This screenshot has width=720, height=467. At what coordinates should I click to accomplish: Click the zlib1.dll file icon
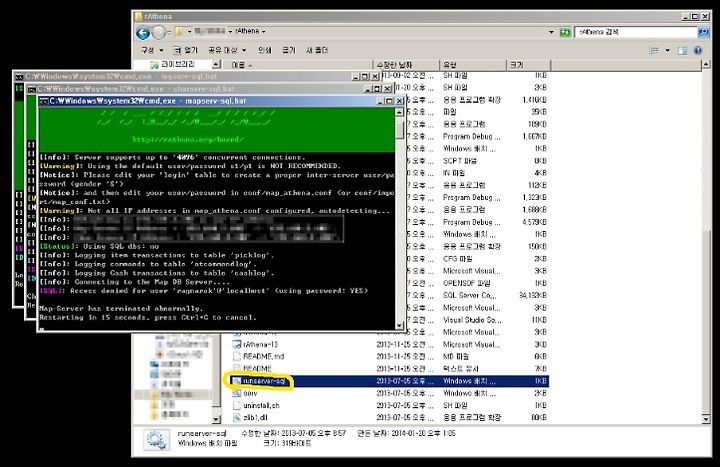(236, 417)
